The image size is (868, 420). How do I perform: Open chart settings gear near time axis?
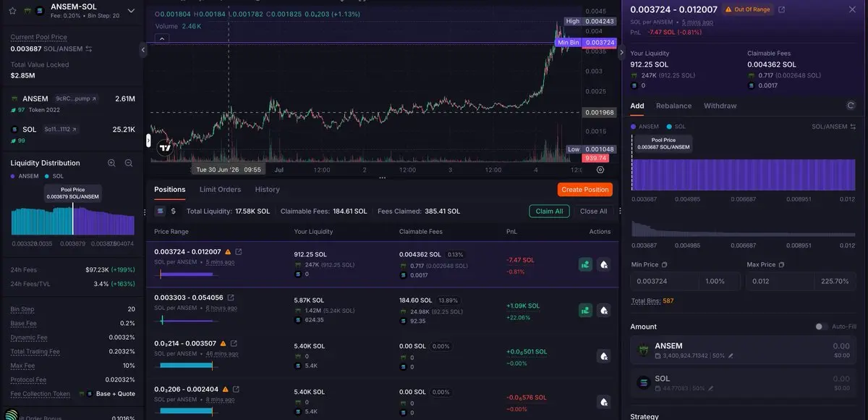click(x=600, y=169)
